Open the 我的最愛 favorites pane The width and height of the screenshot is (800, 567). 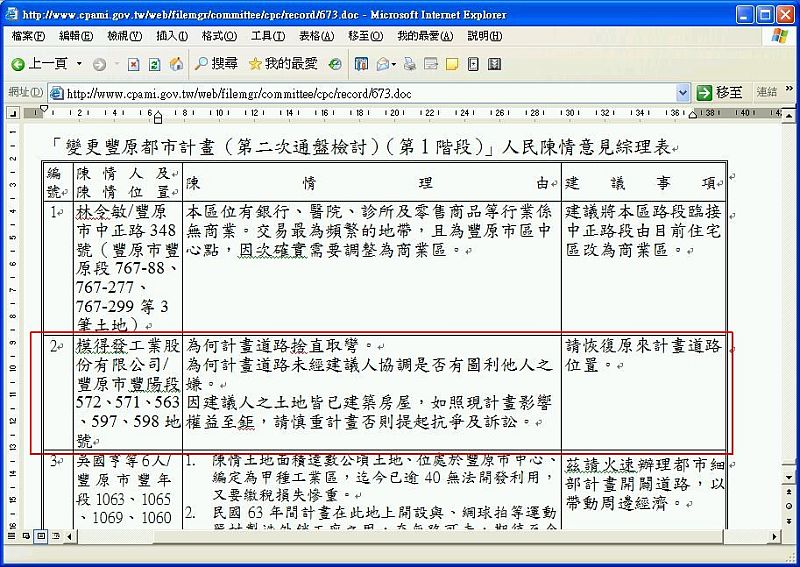coord(283,64)
